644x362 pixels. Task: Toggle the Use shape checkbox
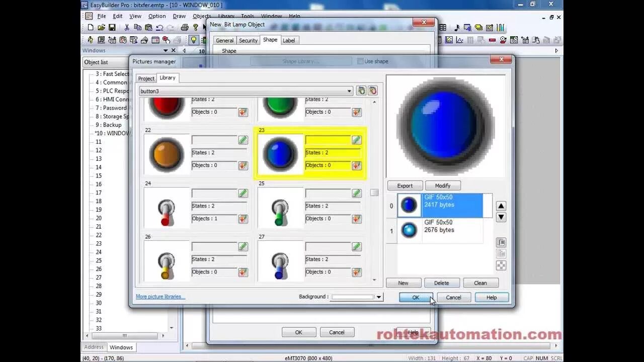360,61
